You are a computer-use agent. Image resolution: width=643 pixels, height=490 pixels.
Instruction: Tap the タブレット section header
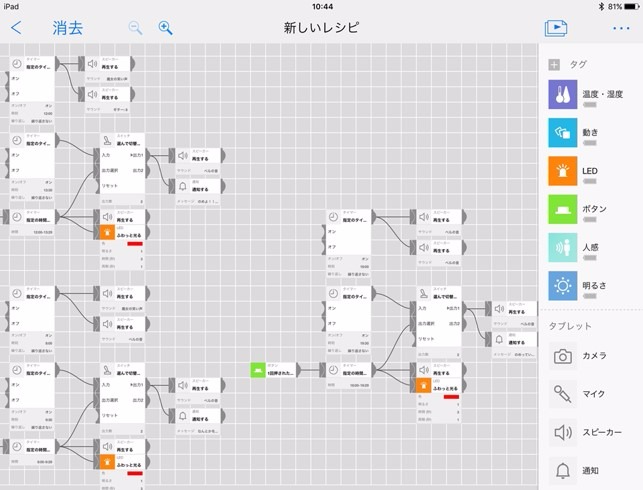pyautogui.click(x=570, y=326)
